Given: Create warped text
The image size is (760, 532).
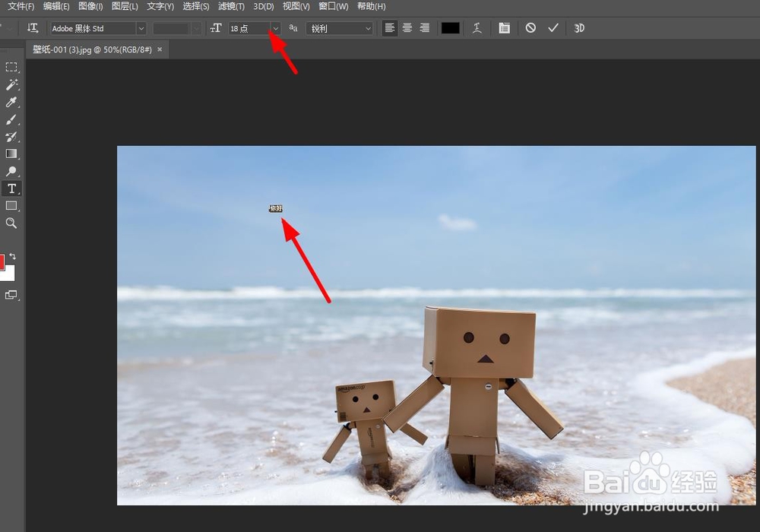Looking at the screenshot, I should click(x=477, y=28).
